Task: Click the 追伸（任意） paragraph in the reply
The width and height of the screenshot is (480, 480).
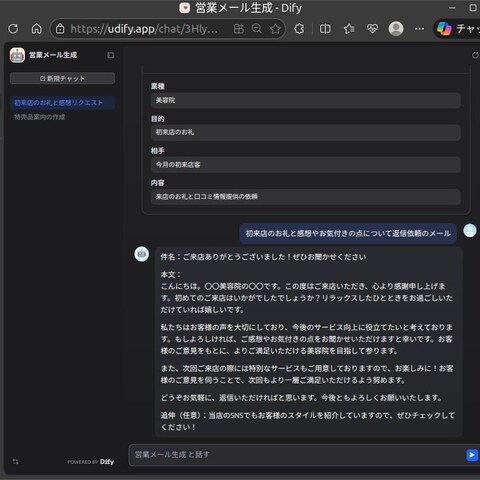Action: click(307, 421)
